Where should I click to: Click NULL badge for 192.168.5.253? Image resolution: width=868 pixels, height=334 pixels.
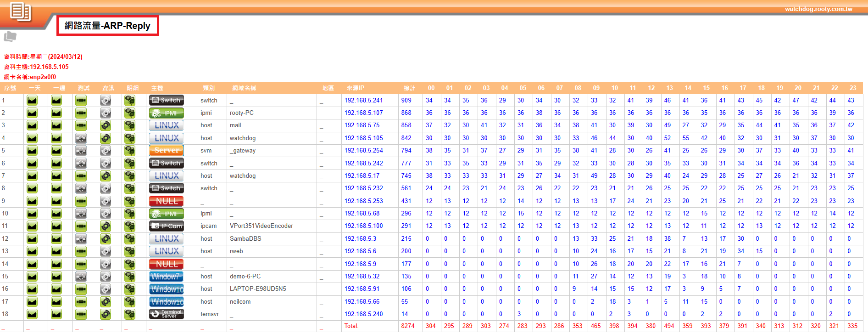[x=166, y=201]
